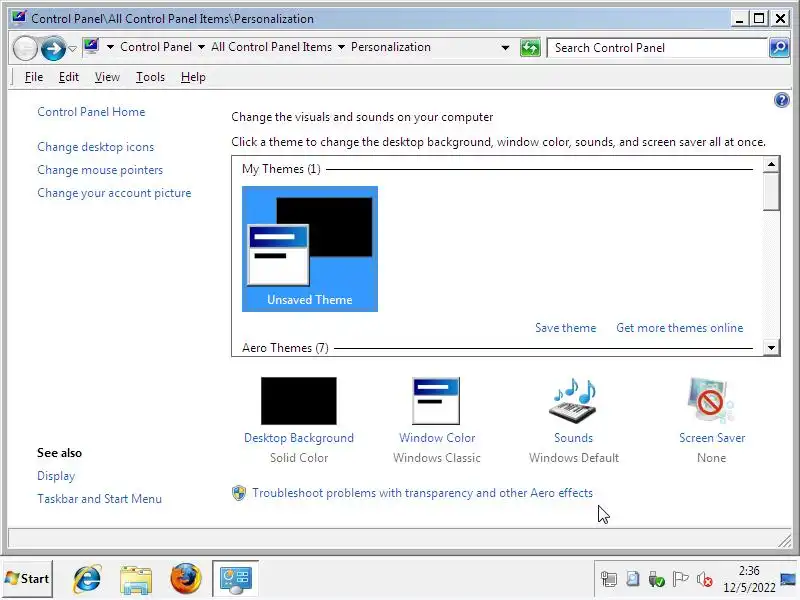Expand the arrow after All Control Panel Items

341,47
